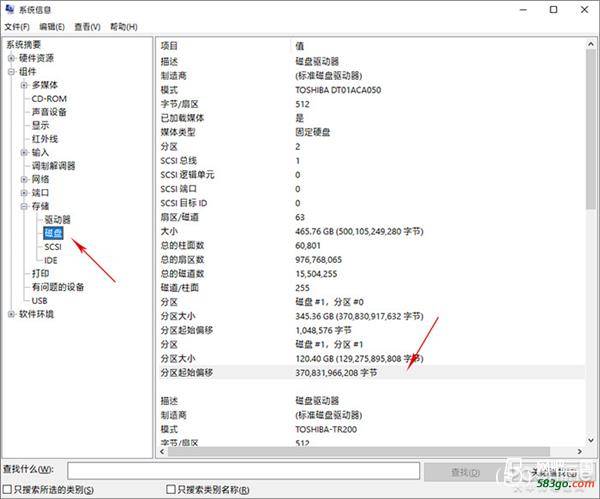Expand the 硬件资源 tree node
Image resolution: width=600 pixels, height=499 pixels.
11,58
